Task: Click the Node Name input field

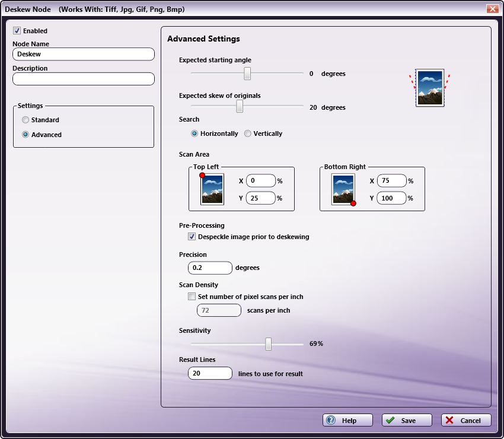Action: pyautogui.click(x=84, y=54)
